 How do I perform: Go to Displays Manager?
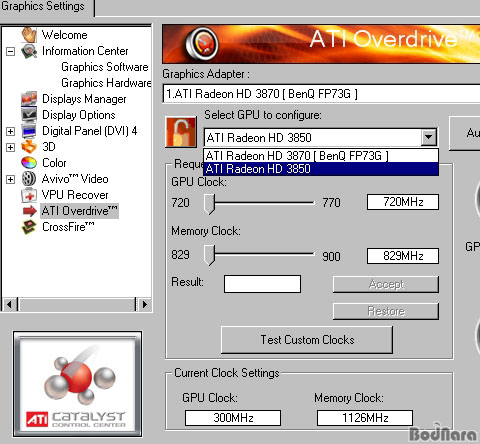click(x=84, y=99)
